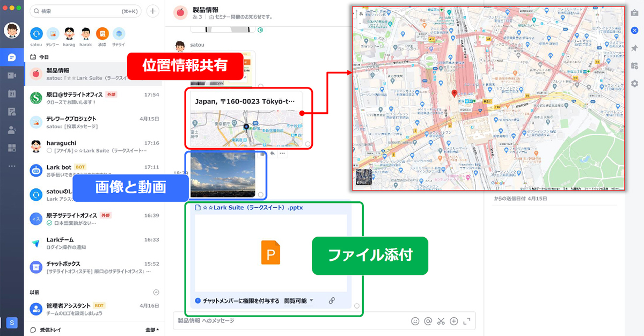This screenshot has width=644, height=336.
Task: Open 承認 approval shortcut icon
Action: [102, 34]
